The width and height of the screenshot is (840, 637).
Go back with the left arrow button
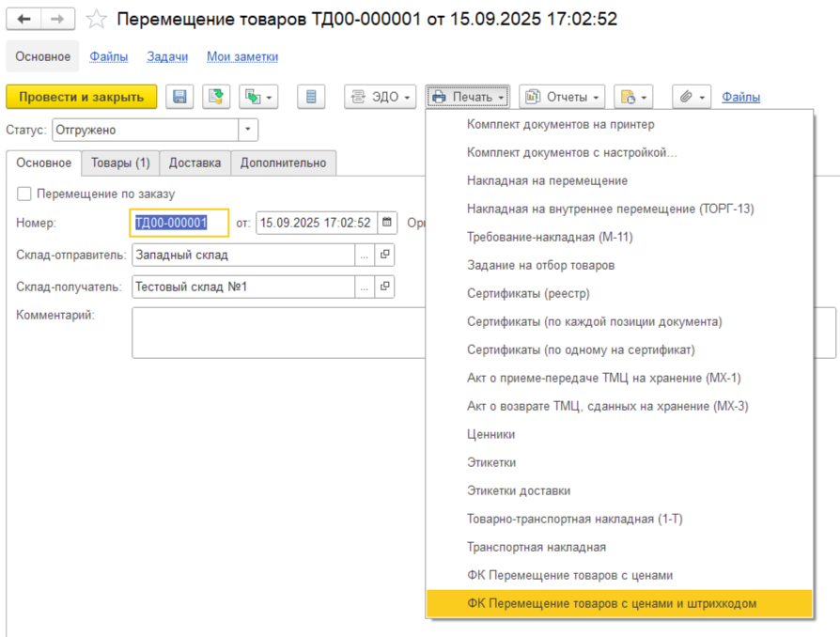(x=23, y=20)
